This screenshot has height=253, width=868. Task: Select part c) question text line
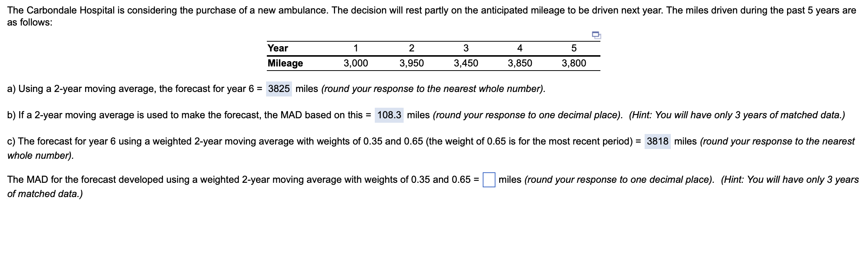coord(225,142)
